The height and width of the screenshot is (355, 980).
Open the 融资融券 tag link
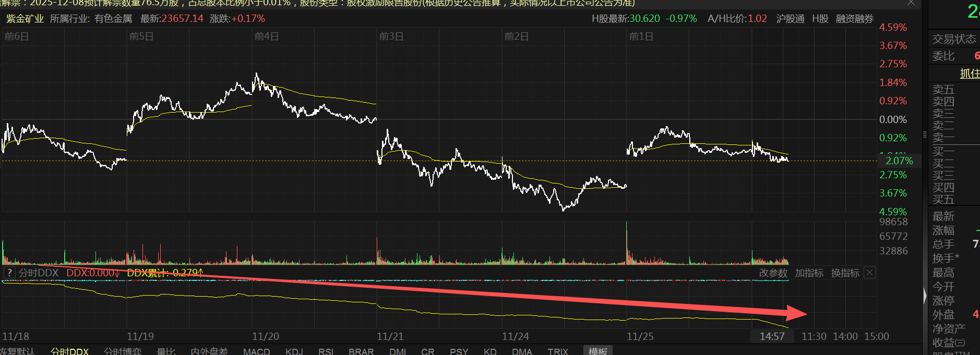(x=855, y=19)
